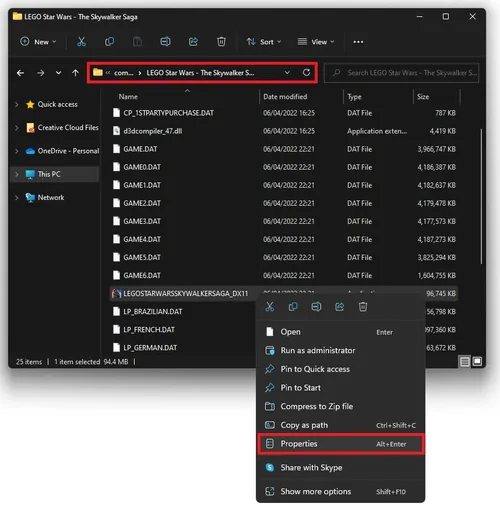Viewport: 500px width, 510px height.
Task: Click the Copy icon in the Explorer toolbar
Action: click(x=109, y=42)
